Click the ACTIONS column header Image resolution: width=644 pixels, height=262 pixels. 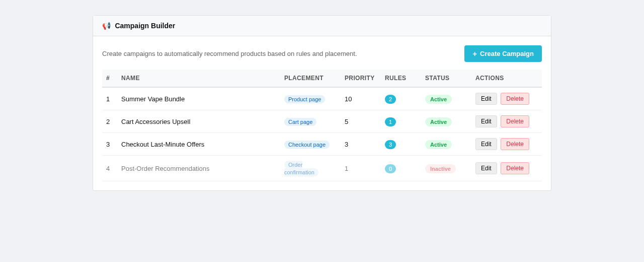point(490,78)
